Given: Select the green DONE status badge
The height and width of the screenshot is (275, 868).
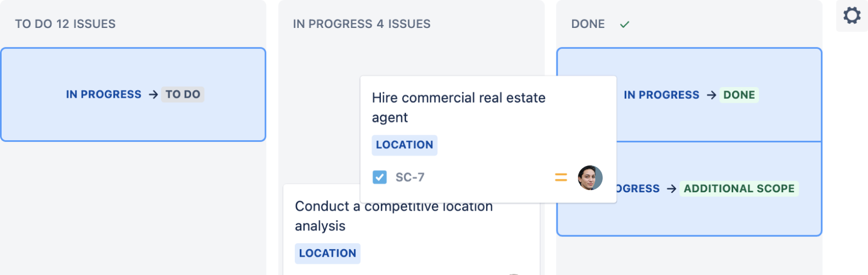Looking at the screenshot, I should (x=739, y=95).
